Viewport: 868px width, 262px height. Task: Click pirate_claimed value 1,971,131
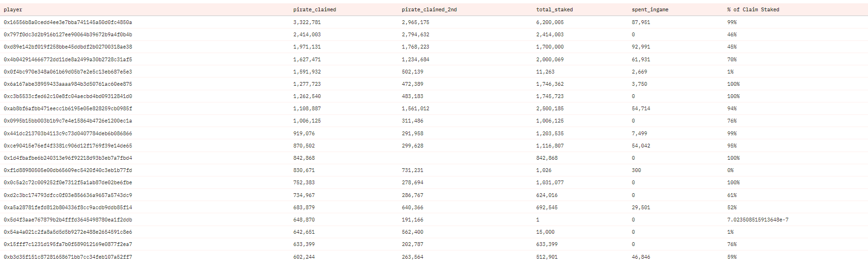[x=307, y=47]
